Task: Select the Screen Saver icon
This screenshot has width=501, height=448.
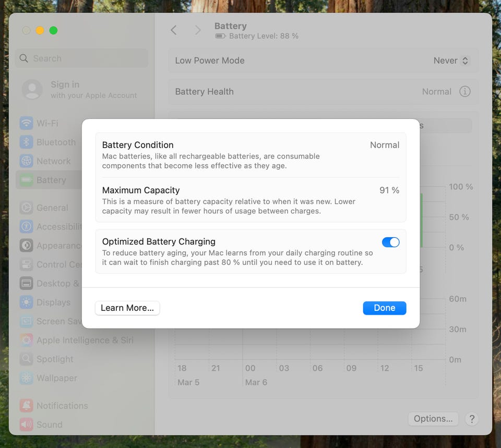Action: (26, 321)
